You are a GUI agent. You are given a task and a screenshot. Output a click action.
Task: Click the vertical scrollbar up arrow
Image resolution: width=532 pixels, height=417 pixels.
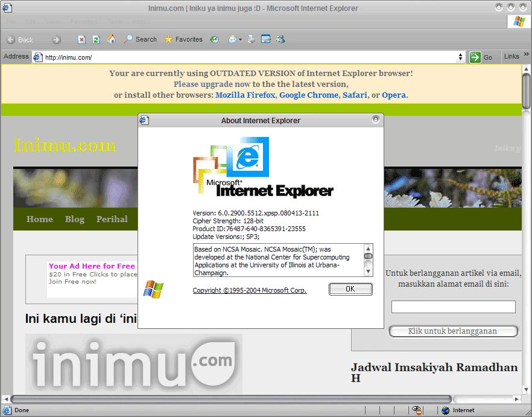pos(526,69)
